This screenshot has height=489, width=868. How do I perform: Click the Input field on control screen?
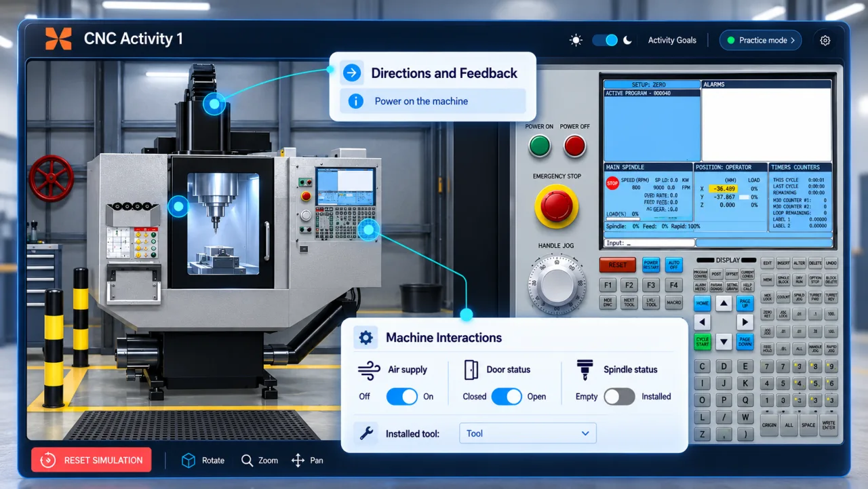(650, 243)
